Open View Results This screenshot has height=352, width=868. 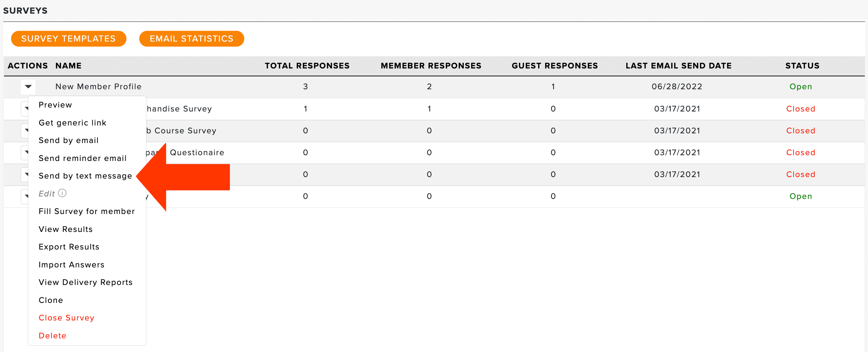click(x=66, y=229)
